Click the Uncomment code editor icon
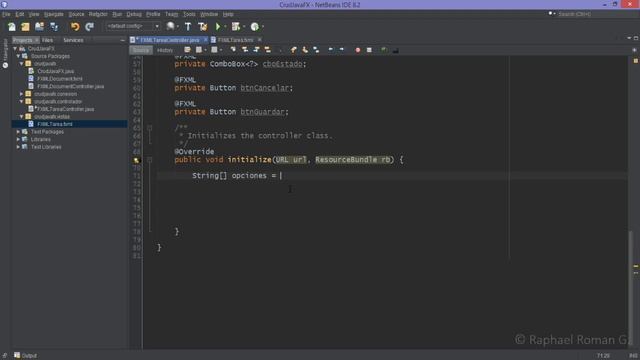 pos(395,50)
